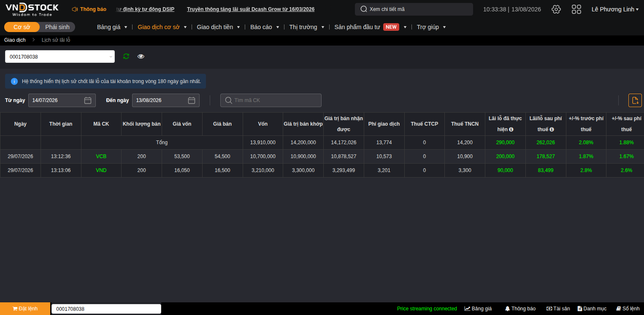This screenshot has width=644, height=315.
Task: Open Tài sản in bottom bar
Action: pyautogui.click(x=558, y=309)
